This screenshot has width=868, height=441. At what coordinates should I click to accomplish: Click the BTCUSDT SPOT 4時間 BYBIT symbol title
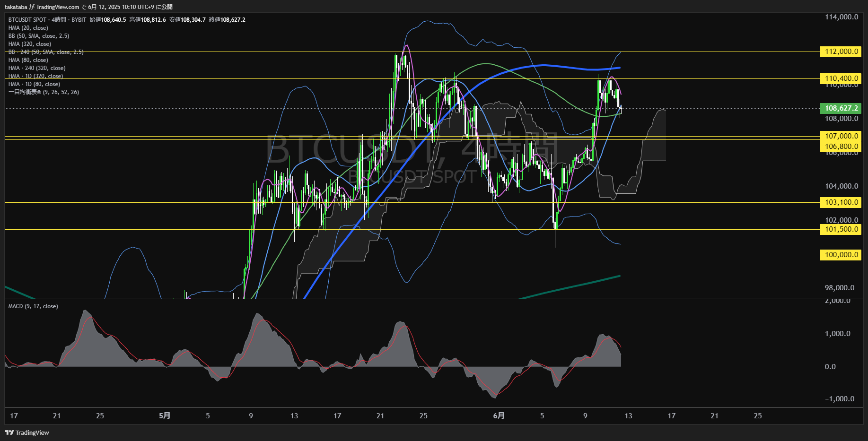47,20
